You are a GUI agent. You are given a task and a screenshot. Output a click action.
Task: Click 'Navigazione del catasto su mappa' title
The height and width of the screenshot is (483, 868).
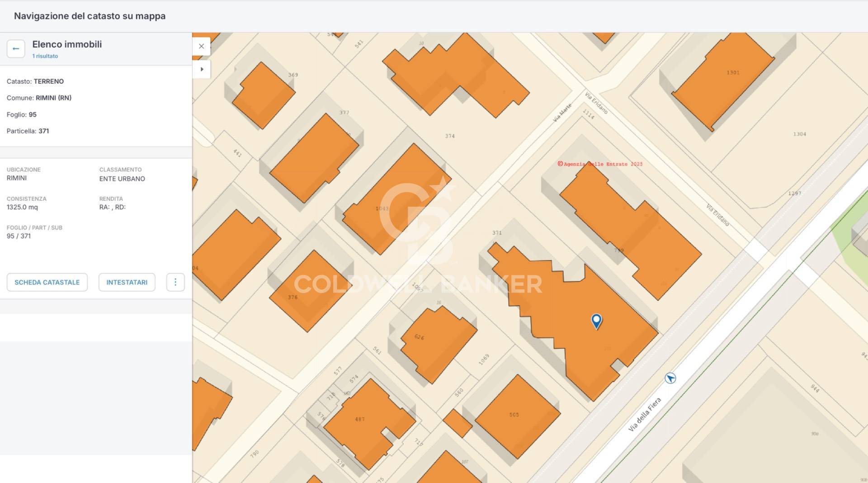(90, 16)
